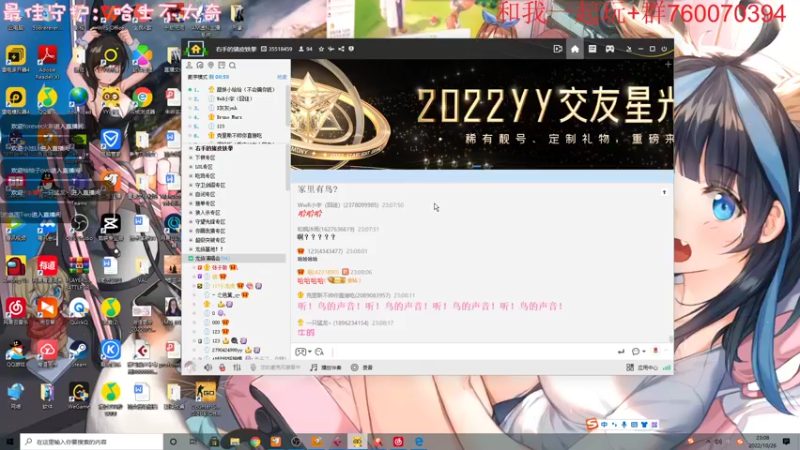Click the small upward arrow beside the gift icon
The width and height of the screenshot is (800, 450).
[x=665, y=351]
